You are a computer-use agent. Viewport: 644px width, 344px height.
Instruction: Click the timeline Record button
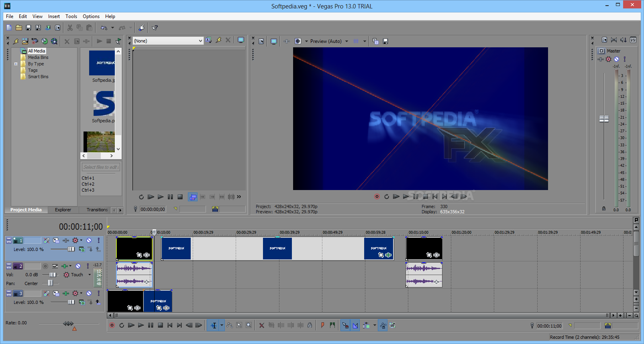[112, 325]
